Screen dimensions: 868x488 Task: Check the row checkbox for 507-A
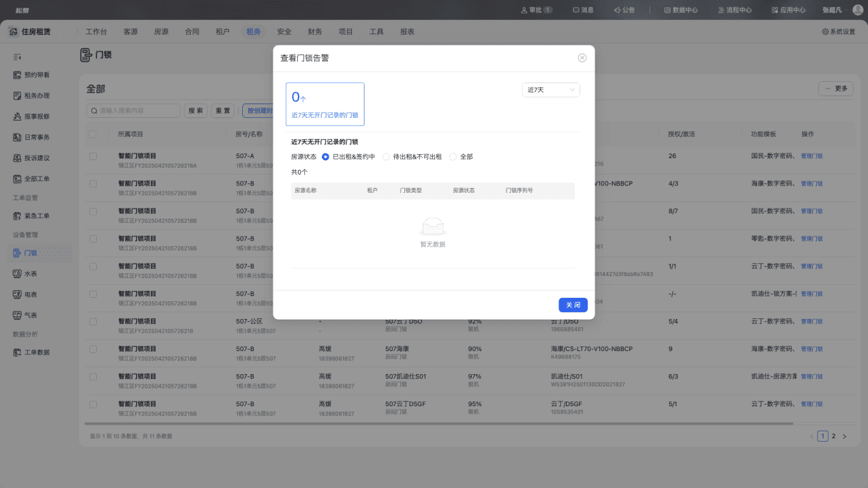coord(93,156)
